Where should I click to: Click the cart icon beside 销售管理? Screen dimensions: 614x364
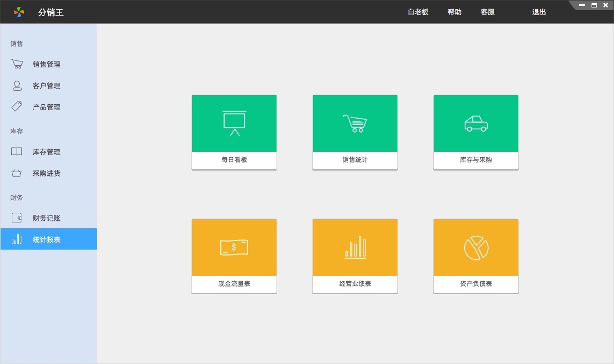[17, 64]
